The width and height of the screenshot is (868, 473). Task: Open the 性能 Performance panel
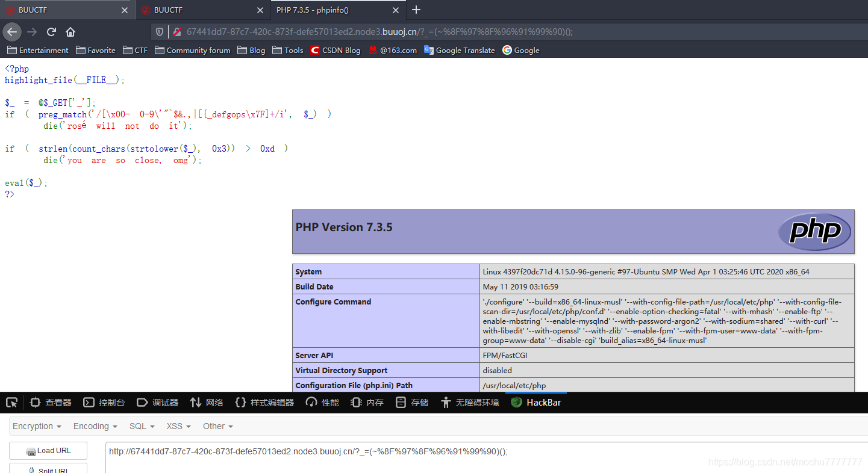coord(322,402)
